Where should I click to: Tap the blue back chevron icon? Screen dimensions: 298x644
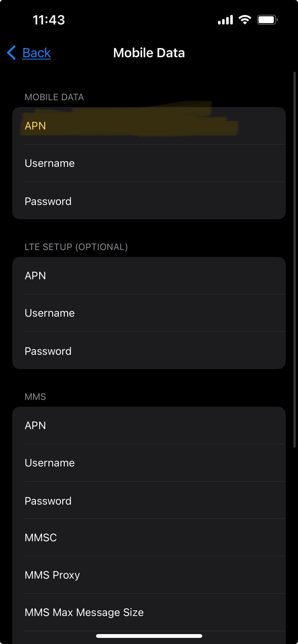pyautogui.click(x=12, y=53)
